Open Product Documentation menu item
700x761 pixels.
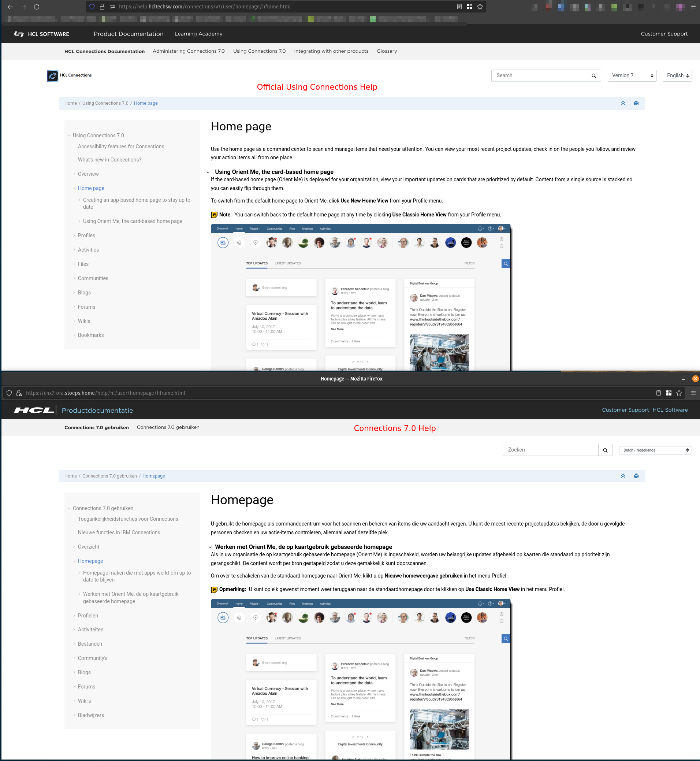point(129,34)
